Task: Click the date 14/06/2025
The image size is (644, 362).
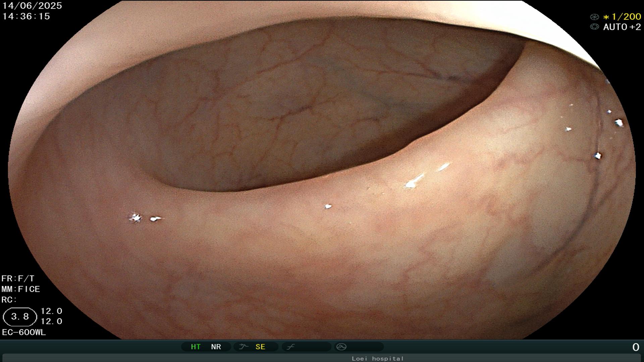Action: [x=32, y=6]
